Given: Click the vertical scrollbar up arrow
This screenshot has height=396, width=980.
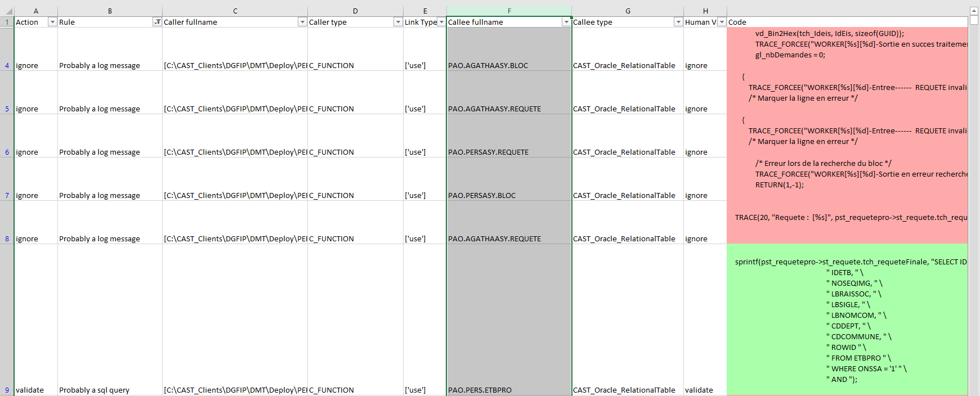Looking at the screenshot, I should pyautogui.click(x=974, y=11).
